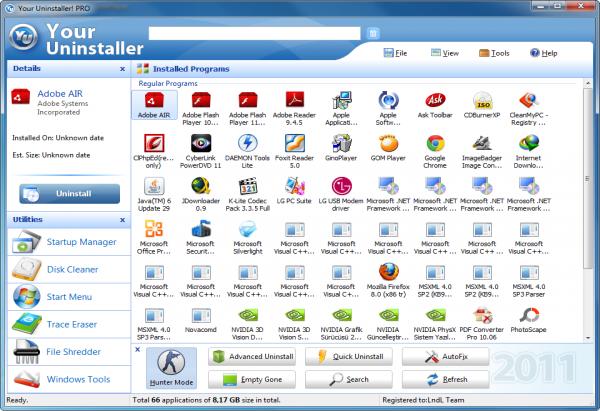Click the Search button
Image resolution: width=600 pixels, height=411 pixels.
tap(349, 380)
